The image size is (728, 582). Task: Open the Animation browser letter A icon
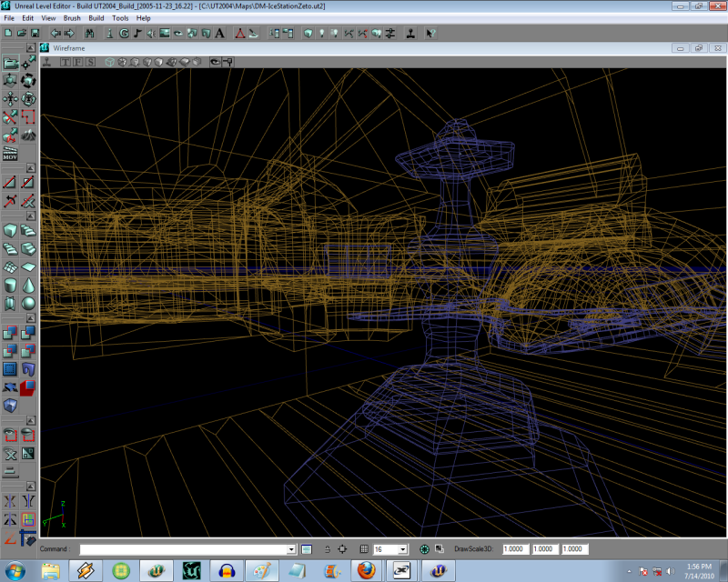(219, 33)
